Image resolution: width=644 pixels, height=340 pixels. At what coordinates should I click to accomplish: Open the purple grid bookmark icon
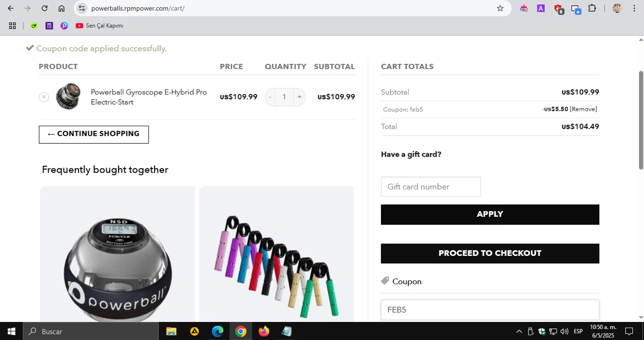pos(49,26)
